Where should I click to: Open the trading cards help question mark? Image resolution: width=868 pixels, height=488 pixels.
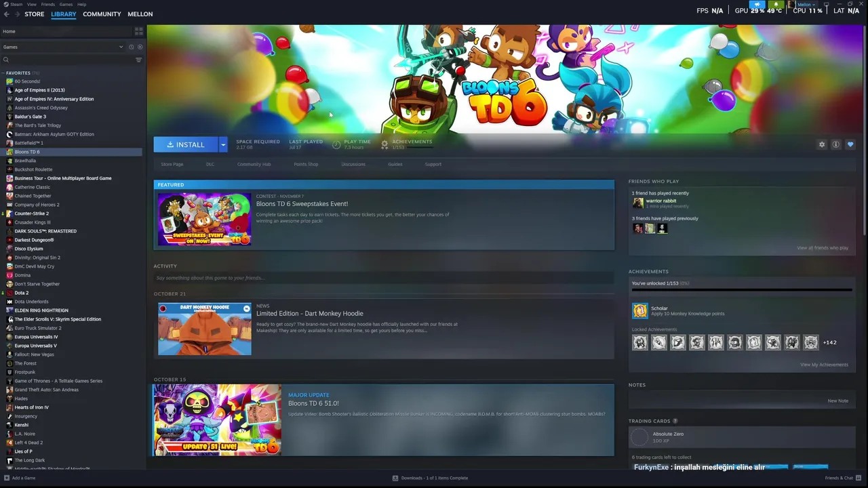675,421
